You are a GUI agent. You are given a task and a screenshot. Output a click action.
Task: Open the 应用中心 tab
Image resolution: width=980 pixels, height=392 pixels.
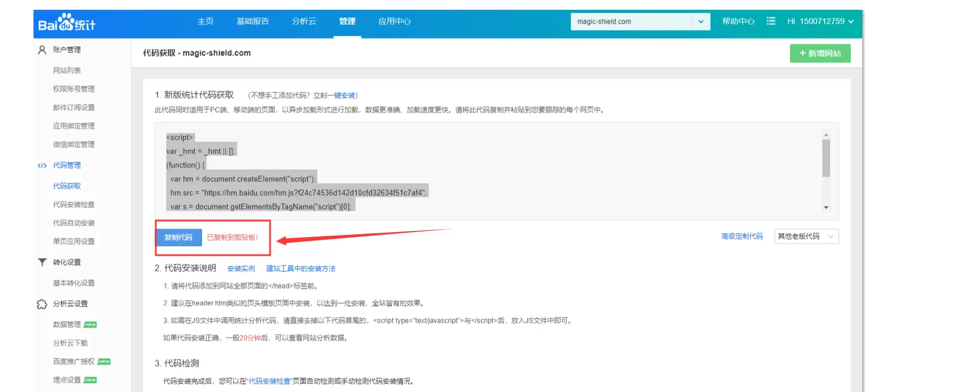point(394,21)
